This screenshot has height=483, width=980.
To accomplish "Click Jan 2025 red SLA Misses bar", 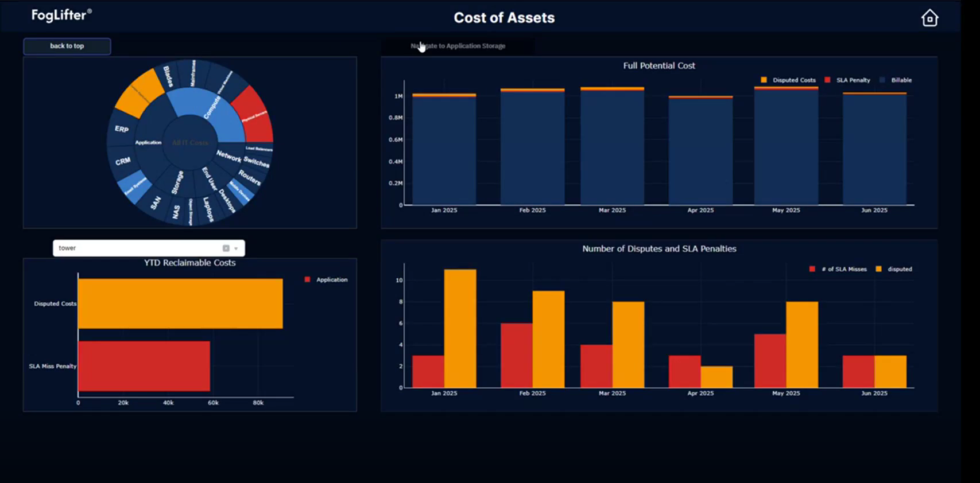I will 428,372.
